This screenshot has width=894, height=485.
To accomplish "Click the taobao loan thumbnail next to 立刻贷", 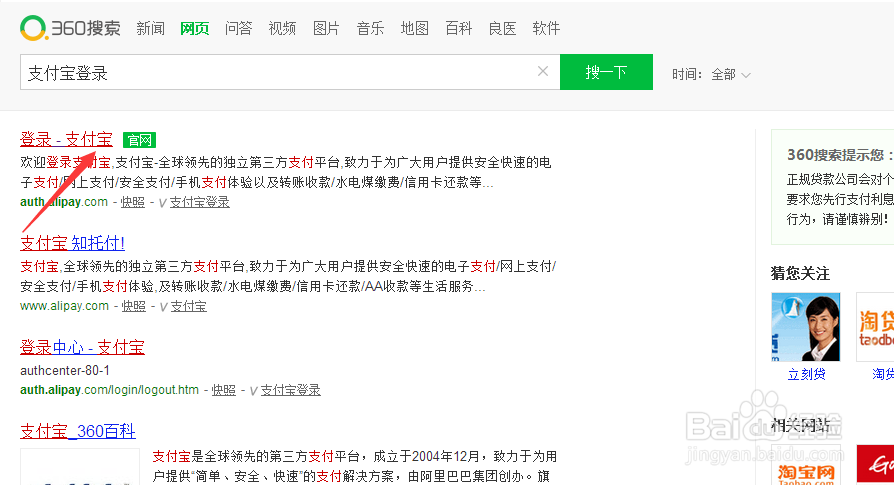I will pyautogui.click(x=875, y=327).
